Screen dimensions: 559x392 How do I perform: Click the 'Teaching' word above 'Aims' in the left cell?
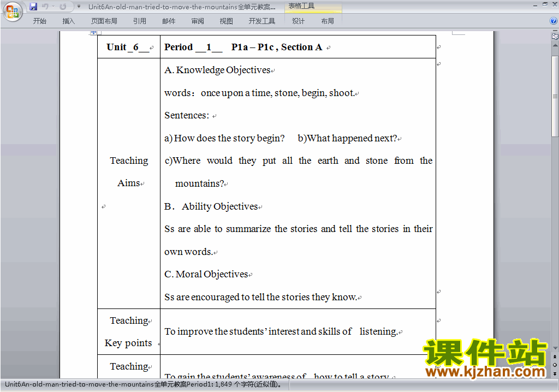(x=129, y=161)
